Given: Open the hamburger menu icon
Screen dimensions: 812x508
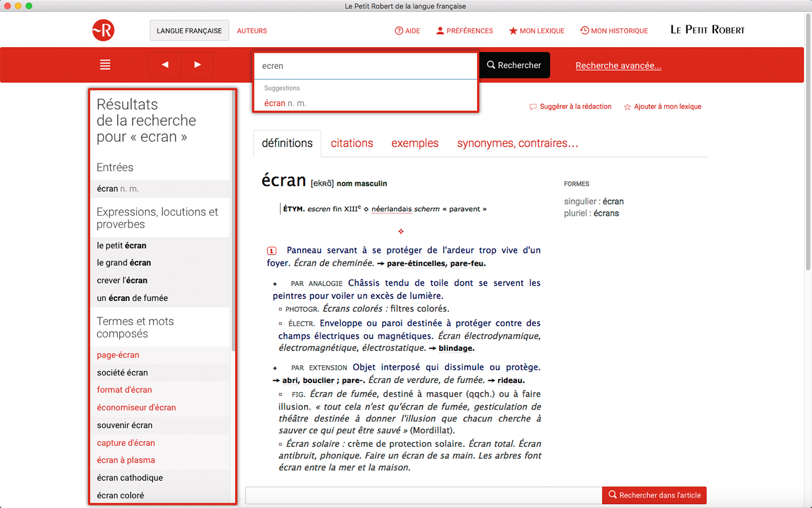Looking at the screenshot, I should pos(105,65).
